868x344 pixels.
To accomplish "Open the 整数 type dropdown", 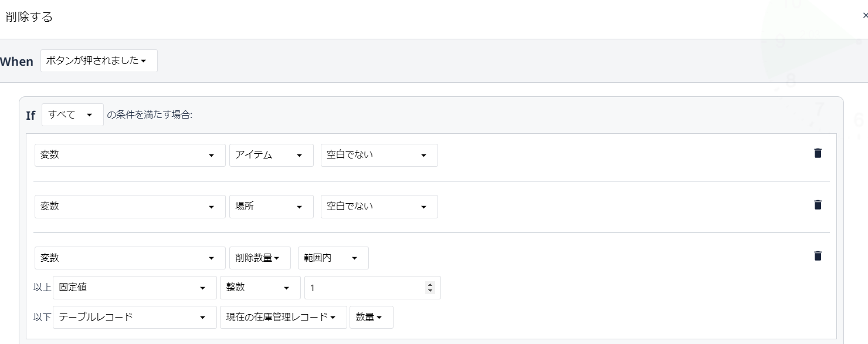I will point(260,288).
